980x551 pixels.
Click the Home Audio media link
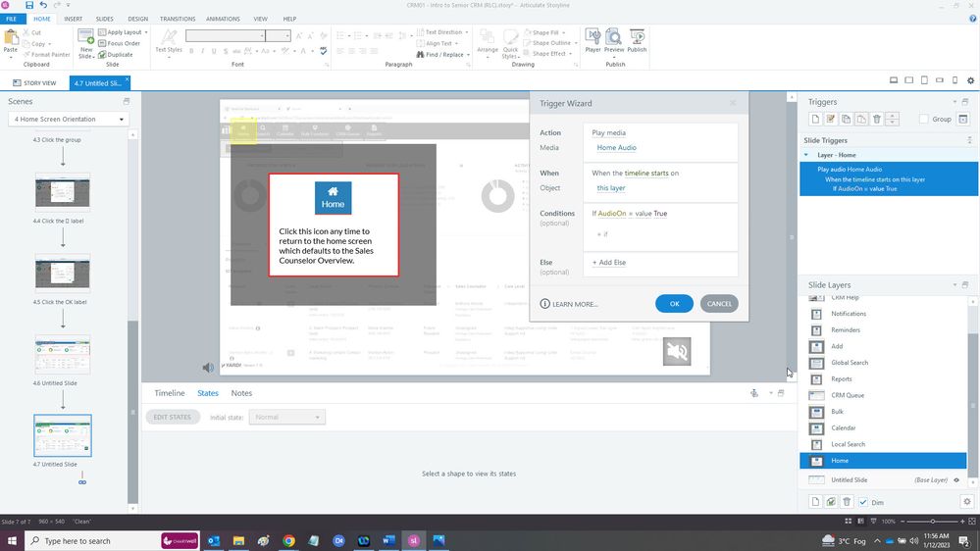616,148
